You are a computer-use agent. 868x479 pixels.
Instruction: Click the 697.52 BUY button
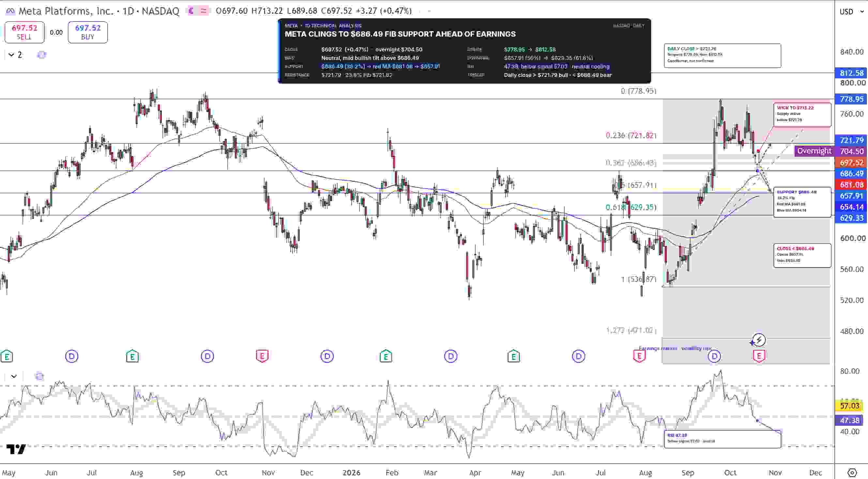(88, 32)
